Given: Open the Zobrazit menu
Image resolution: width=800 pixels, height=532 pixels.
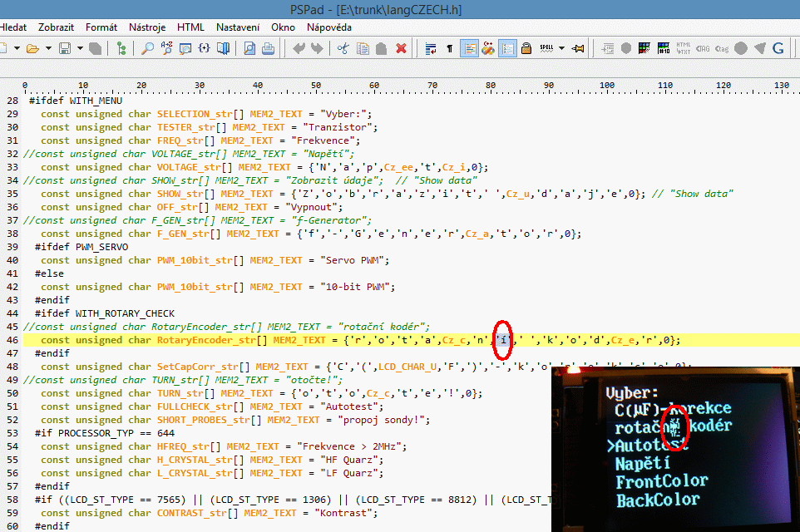Looking at the screenshot, I should point(56,27).
